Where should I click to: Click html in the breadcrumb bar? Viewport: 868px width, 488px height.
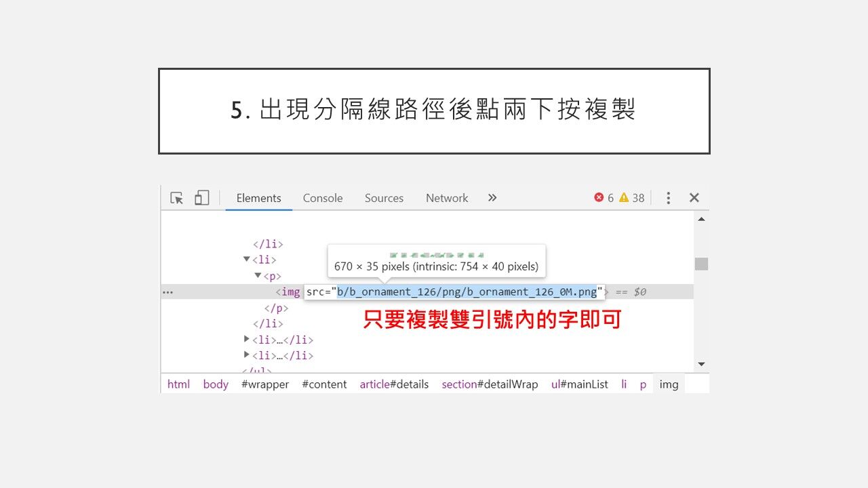(x=178, y=384)
